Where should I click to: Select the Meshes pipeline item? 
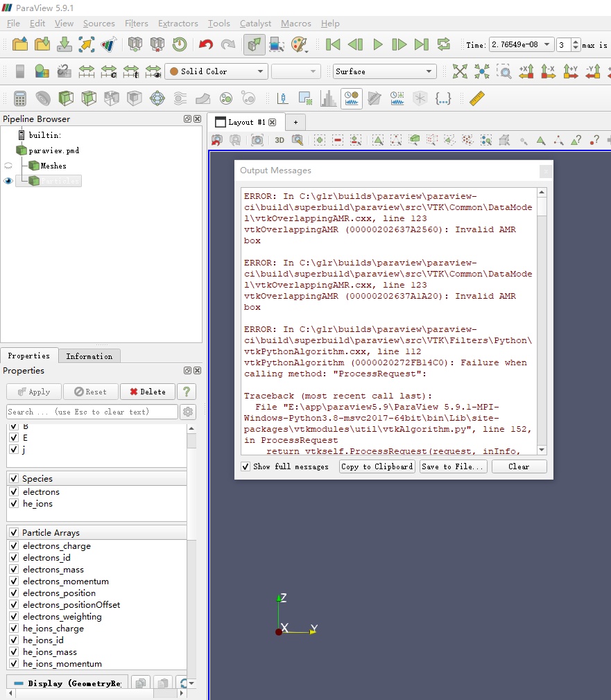click(53, 166)
